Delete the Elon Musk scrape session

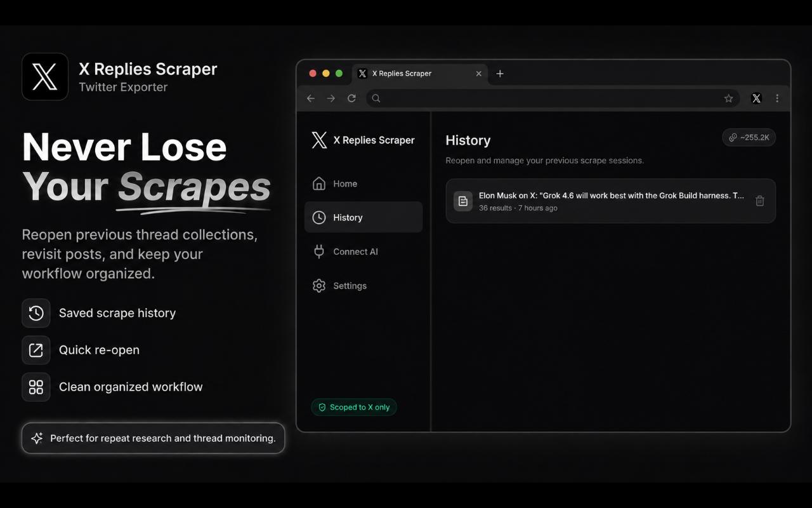click(759, 201)
